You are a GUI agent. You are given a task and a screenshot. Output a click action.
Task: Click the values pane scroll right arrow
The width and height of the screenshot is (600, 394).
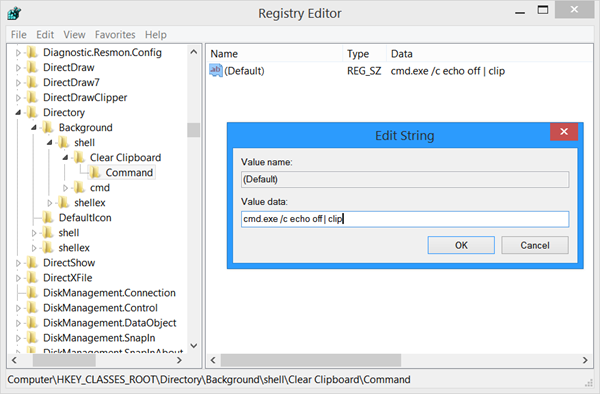click(x=585, y=360)
